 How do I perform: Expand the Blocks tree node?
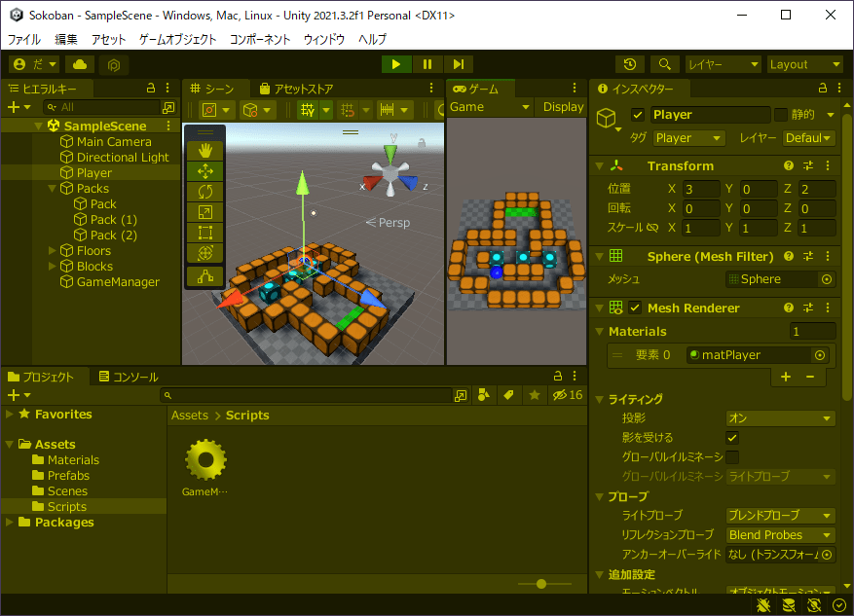(x=53, y=267)
